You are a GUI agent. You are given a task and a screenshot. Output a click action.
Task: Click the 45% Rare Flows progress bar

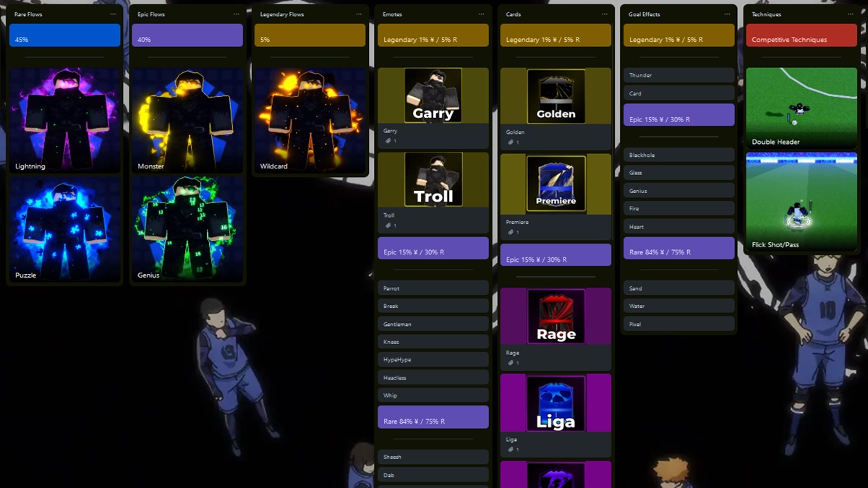tap(64, 35)
